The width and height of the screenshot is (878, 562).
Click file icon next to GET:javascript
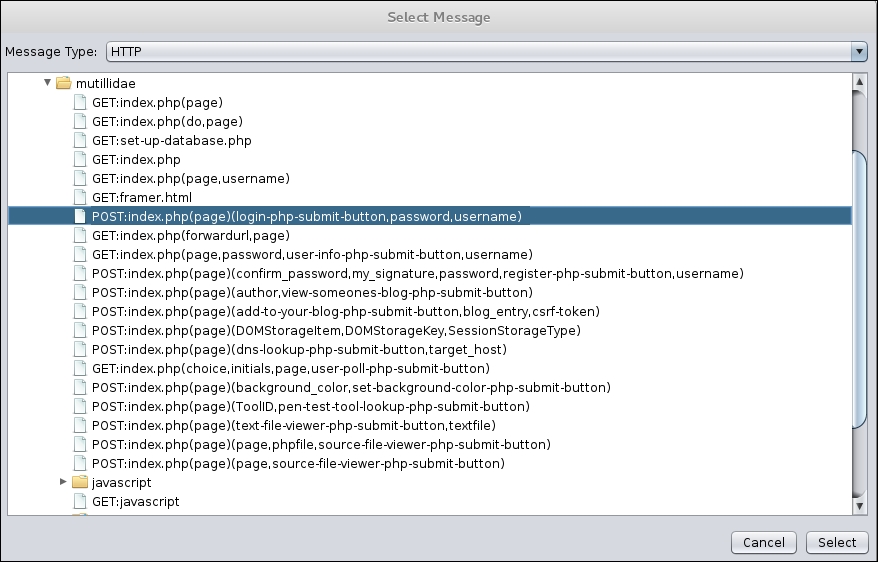tap(80, 502)
